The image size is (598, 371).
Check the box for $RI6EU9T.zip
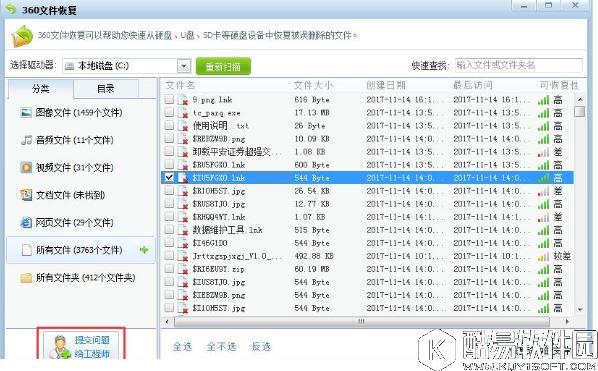point(169,269)
